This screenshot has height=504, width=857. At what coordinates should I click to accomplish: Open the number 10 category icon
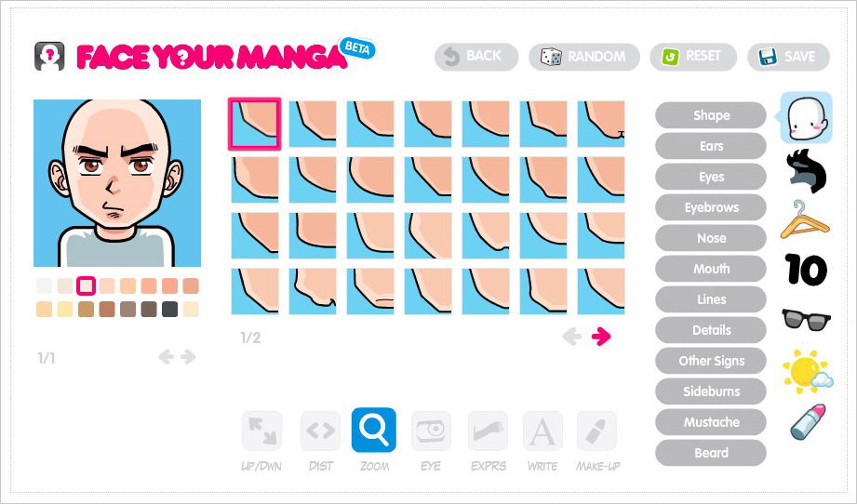[806, 269]
